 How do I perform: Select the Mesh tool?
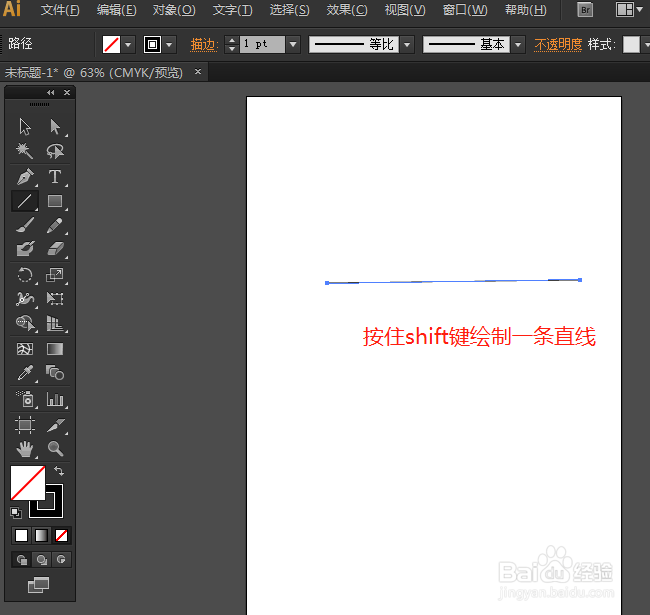25,349
